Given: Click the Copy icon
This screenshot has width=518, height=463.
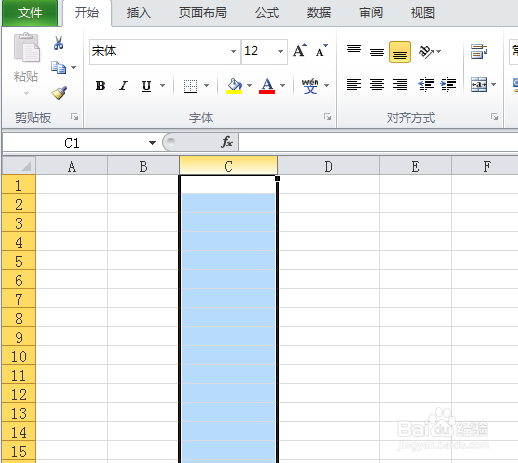Looking at the screenshot, I should (58, 67).
